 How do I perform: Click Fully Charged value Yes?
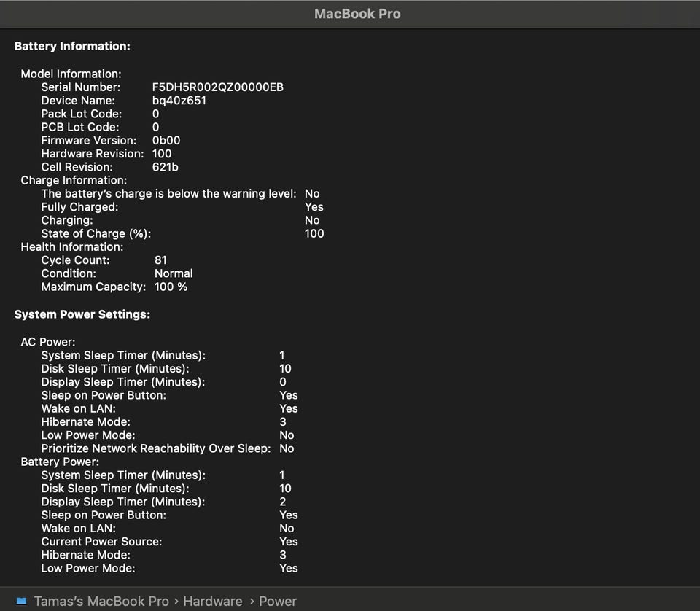[x=314, y=207]
